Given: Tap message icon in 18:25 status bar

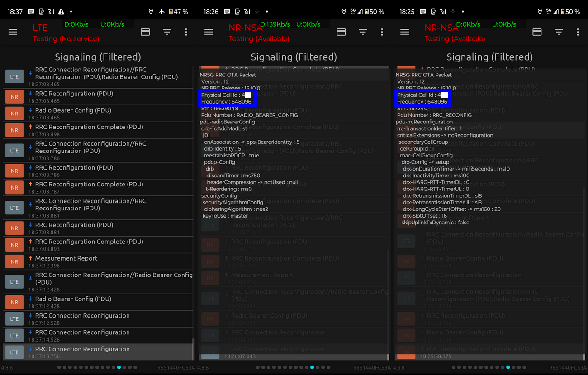Looking at the screenshot, I should tap(423, 12).
